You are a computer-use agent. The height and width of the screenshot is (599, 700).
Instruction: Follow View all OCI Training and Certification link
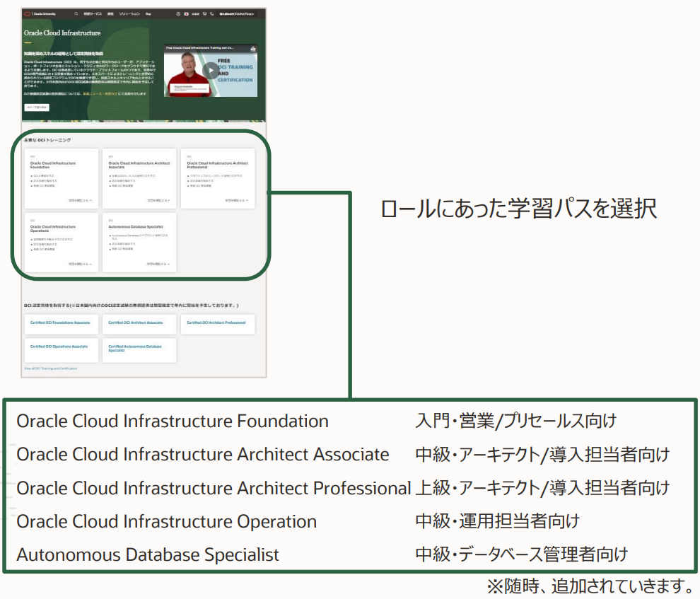click(x=50, y=368)
